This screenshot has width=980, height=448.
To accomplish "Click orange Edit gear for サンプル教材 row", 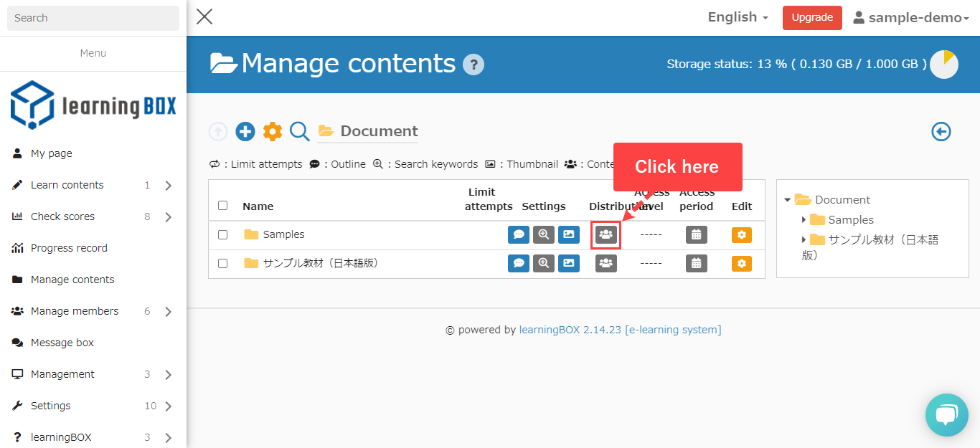I will (x=741, y=264).
